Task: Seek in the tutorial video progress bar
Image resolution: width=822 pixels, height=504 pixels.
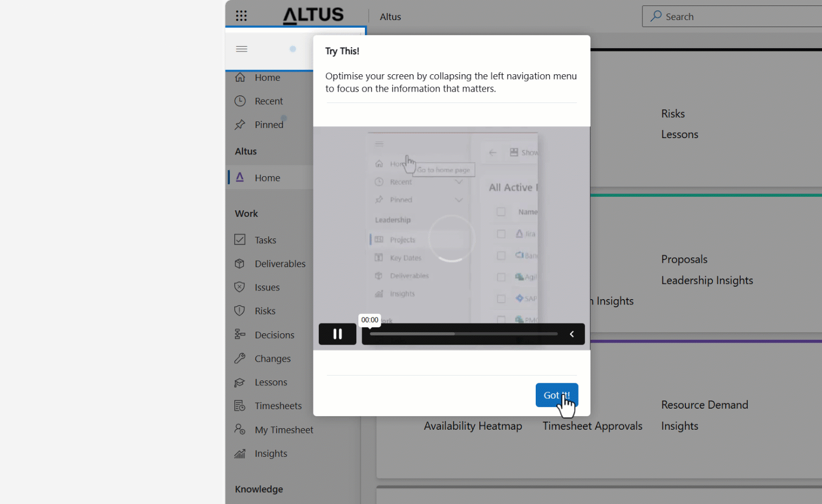Action: pos(464,334)
